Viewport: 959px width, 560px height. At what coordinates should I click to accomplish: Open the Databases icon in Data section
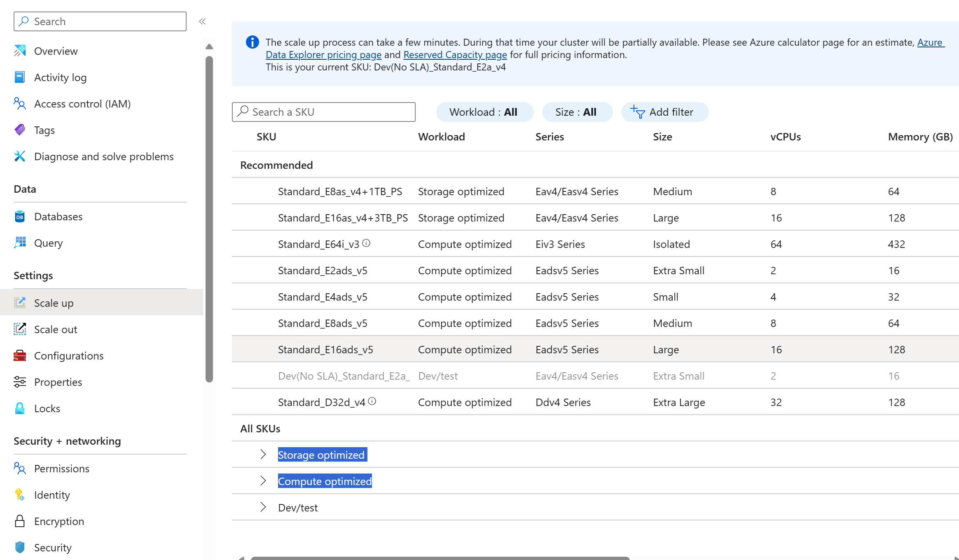19,216
